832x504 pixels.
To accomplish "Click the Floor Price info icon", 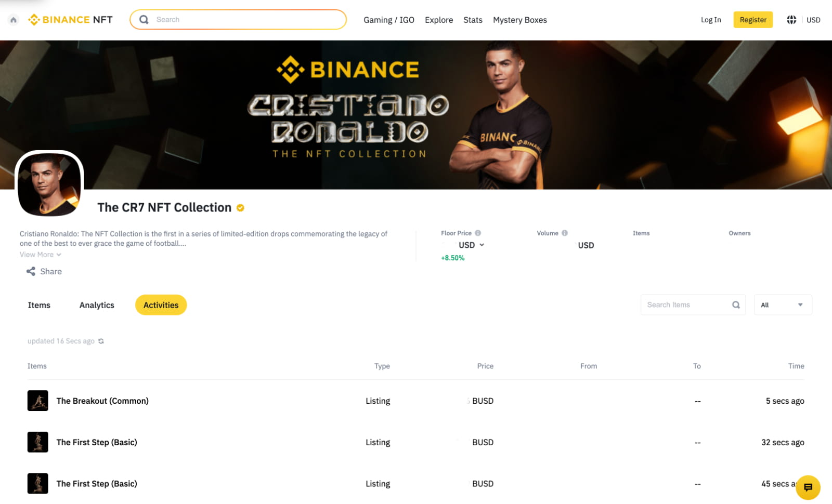I will 478,233.
